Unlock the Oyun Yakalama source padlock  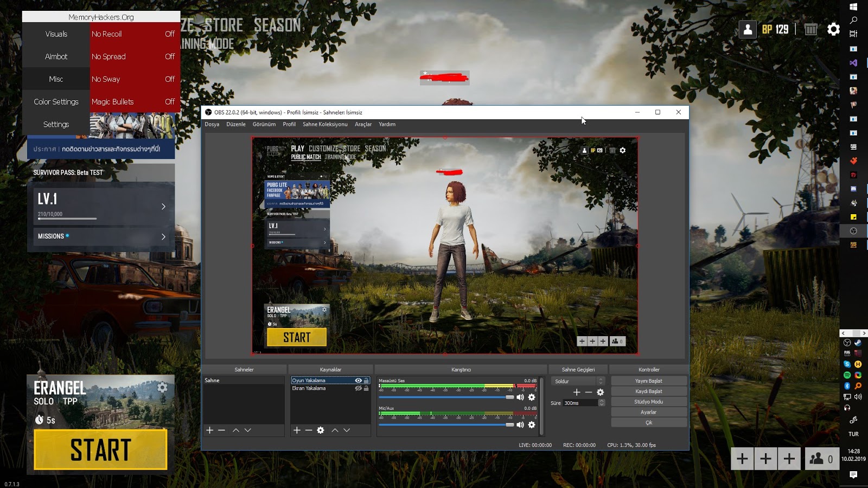pos(367,381)
